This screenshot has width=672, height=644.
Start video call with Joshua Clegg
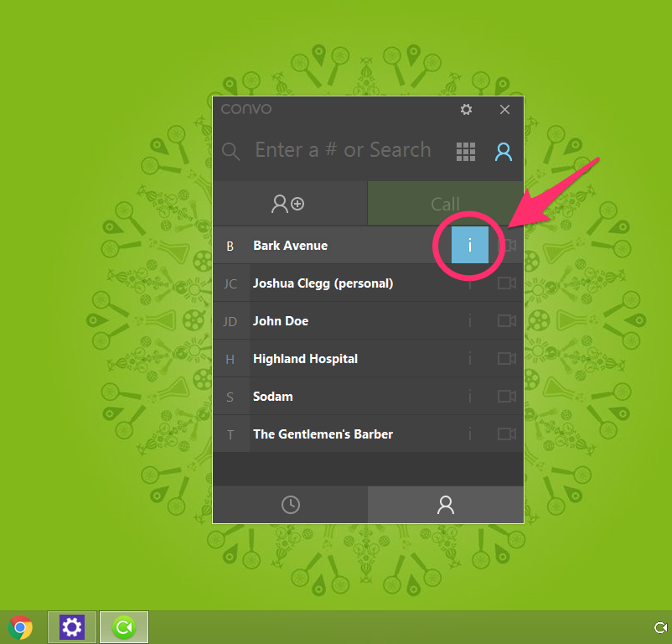point(506,283)
